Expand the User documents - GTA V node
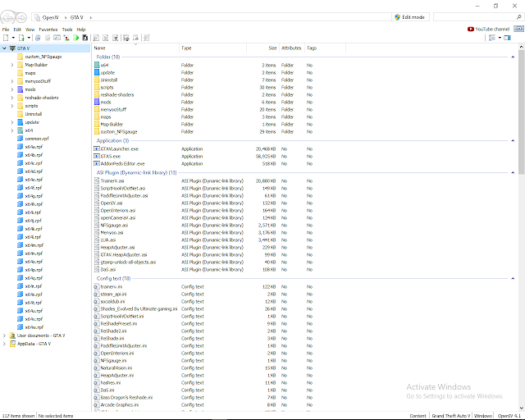This screenshot has width=525, height=420. coord(4,336)
